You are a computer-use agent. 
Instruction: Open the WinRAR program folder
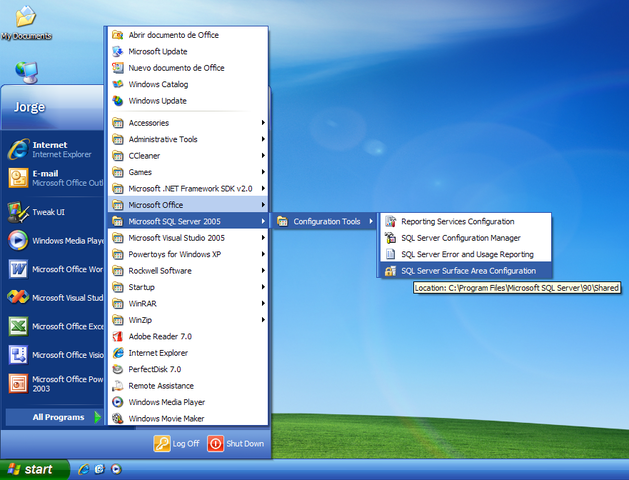click(188, 304)
